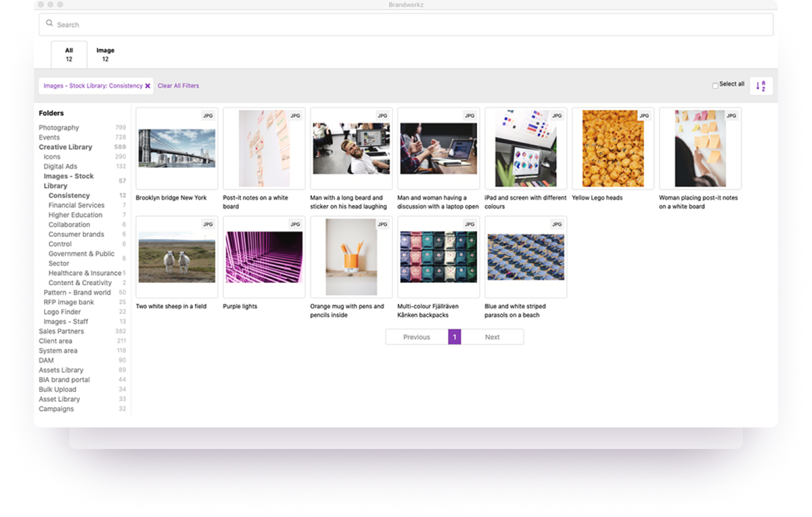Screen dimensions: 812x517
Task: Open the RFP image bank folder
Action: click(69, 302)
